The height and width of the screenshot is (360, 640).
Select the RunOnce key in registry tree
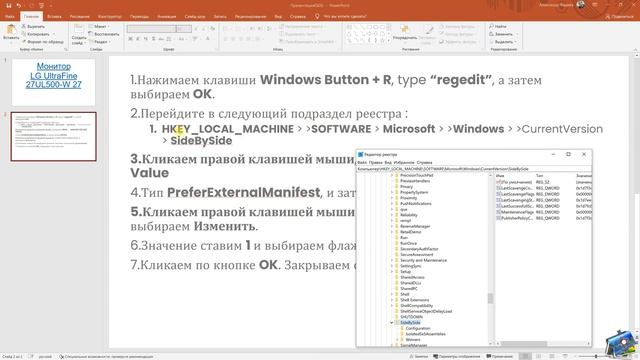[x=408, y=243]
